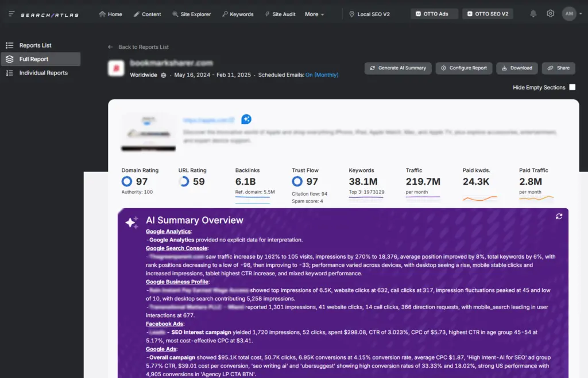Click scheduled emails On (Monthly) link
Viewport: 588px width, 378px height.
(322, 75)
